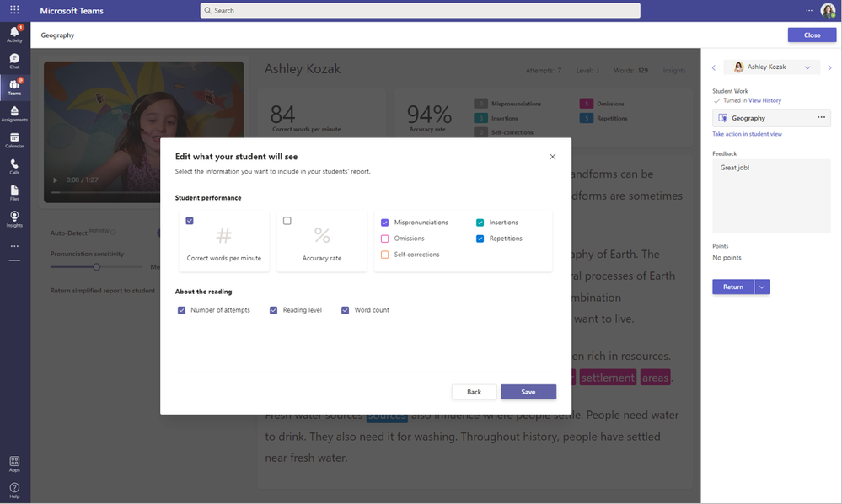Viewport: 842px width, 504px height.
Task: Go to previous student arrow
Action: point(714,67)
